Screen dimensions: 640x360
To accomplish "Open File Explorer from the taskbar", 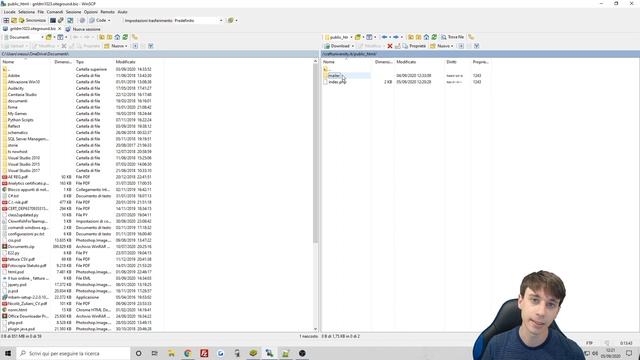I will pos(171,353).
